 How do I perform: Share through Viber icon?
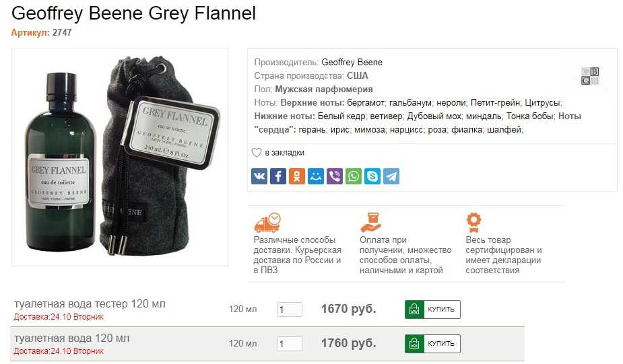pyautogui.click(x=335, y=176)
